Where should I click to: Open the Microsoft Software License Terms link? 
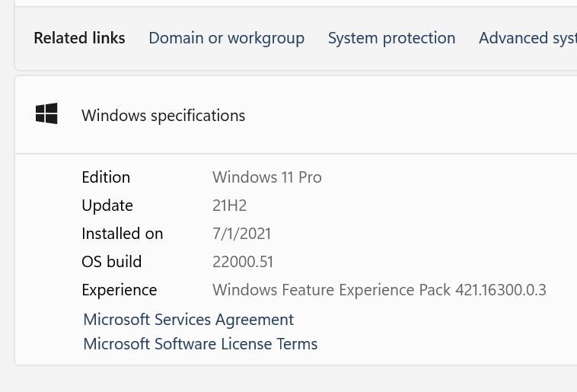click(200, 344)
